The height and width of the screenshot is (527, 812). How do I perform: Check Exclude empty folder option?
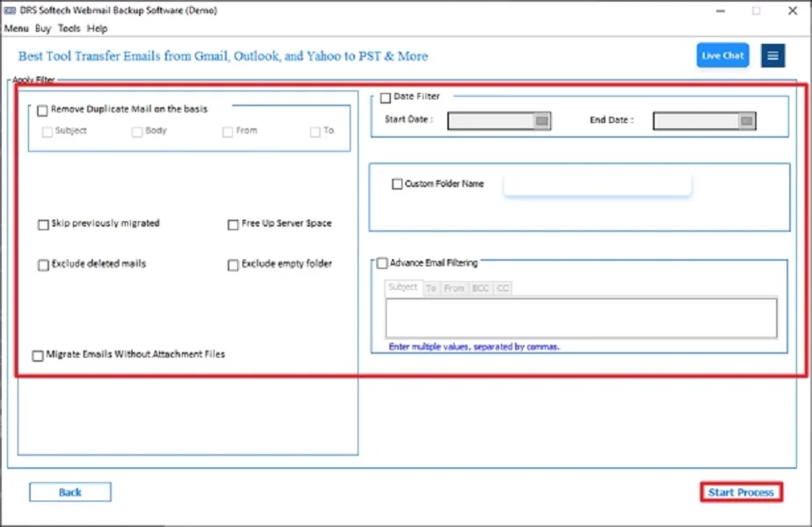(x=232, y=264)
